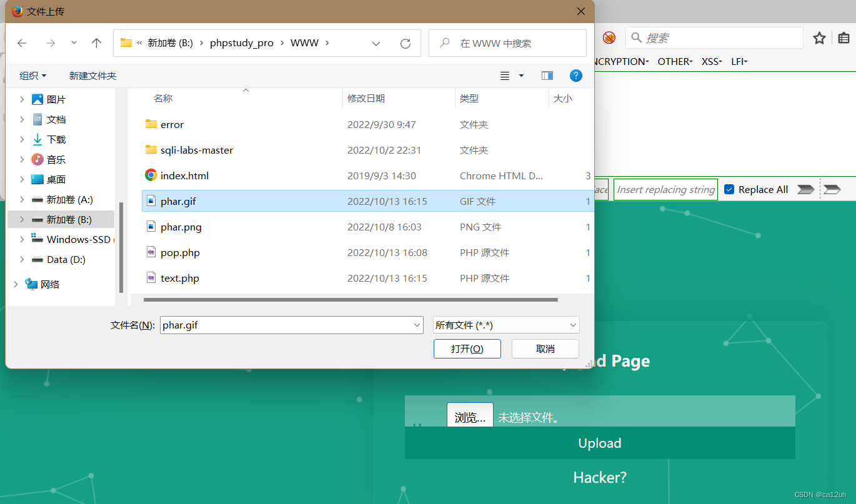This screenshot has height=504, width=856.
Task: Open the LFI menu in HackBar
Action: pyautogui.click(x=739, y=61)
